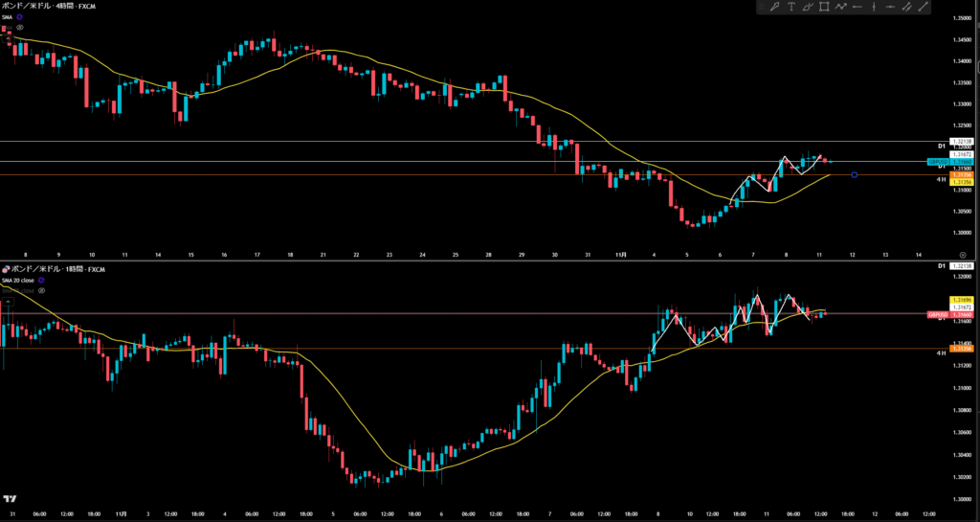Image resolution: width=980 pixels, height=522 pixels.
Task: Select the highlighter tool in the drawing toolbar
Action: pyautogui.click(x=808, y=8)
